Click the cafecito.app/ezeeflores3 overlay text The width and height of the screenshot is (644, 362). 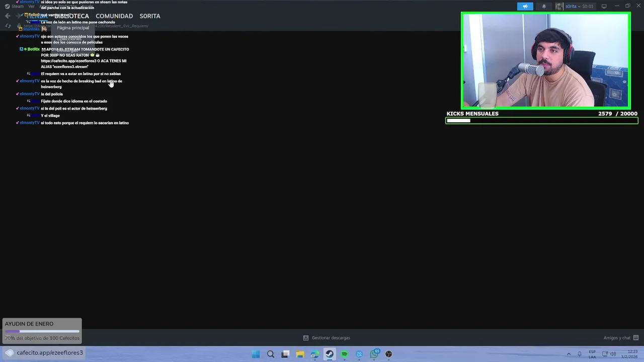[x=50, y=353]
